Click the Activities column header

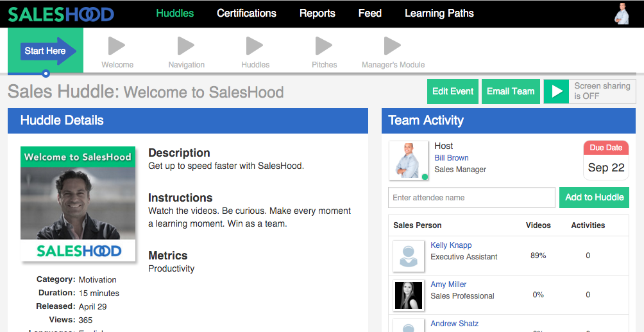pos(588,225)
